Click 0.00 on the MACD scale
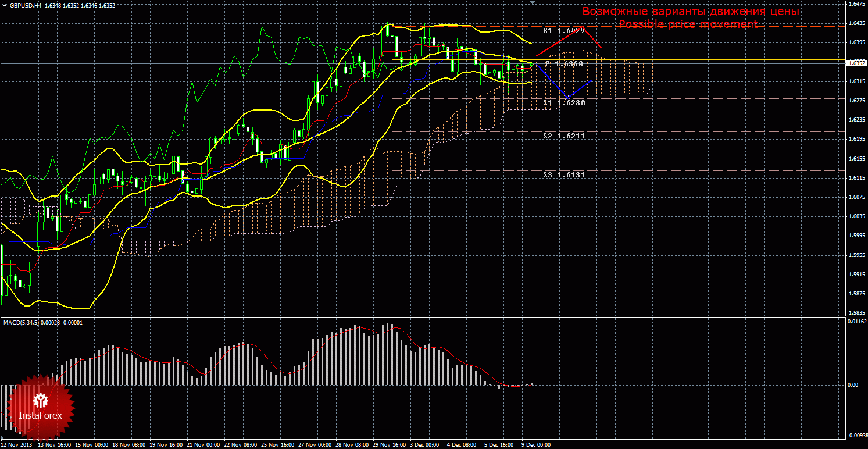The height and width of the screenshot is (449, 868). pos(852,385)
